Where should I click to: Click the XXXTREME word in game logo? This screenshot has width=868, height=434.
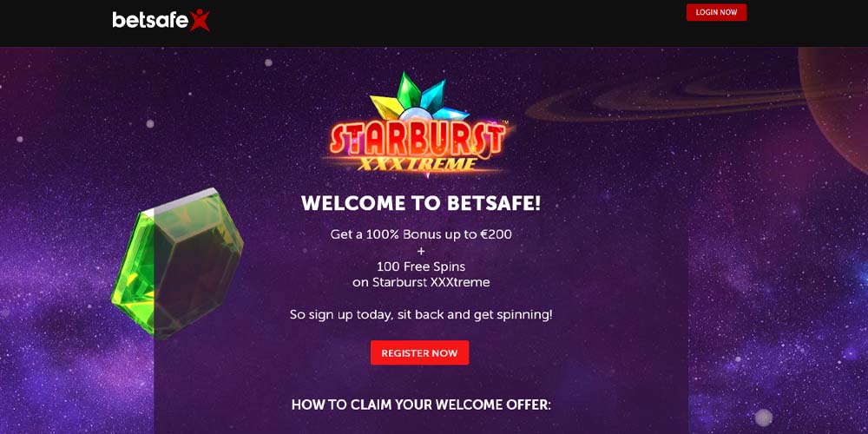[x=417, y=164]
